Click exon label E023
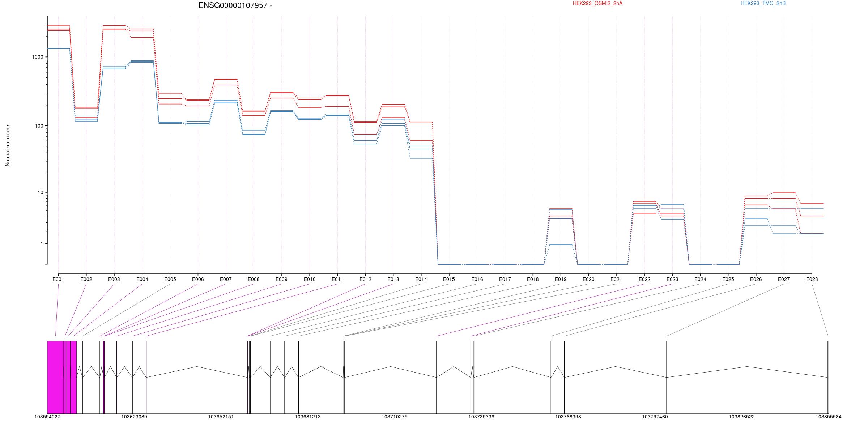868x434 pixels. pyautogui.click(x=672, y=279)
